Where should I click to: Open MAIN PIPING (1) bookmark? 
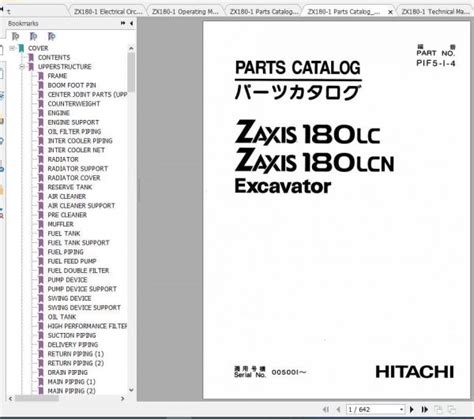tap(71, 382)
